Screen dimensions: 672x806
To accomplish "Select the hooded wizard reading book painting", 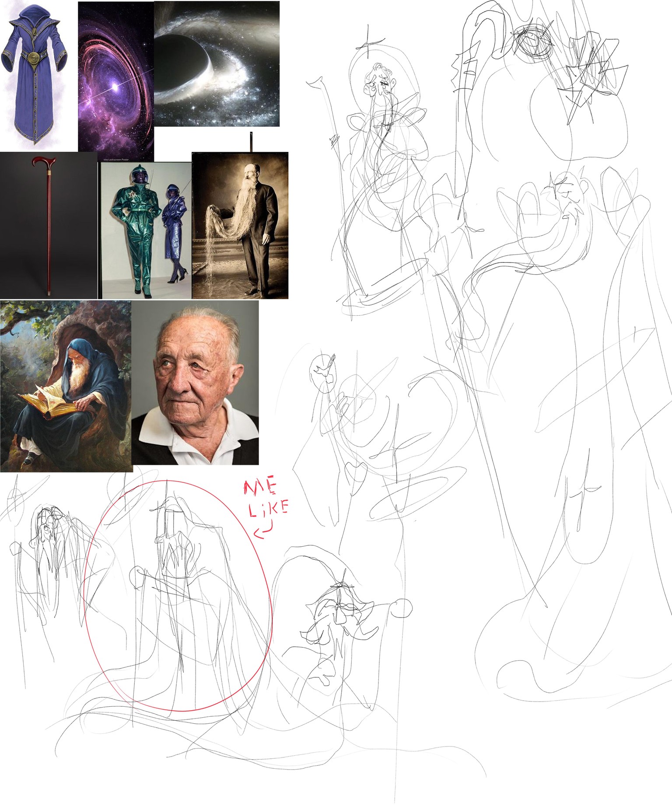I will (x=66, y=386).
